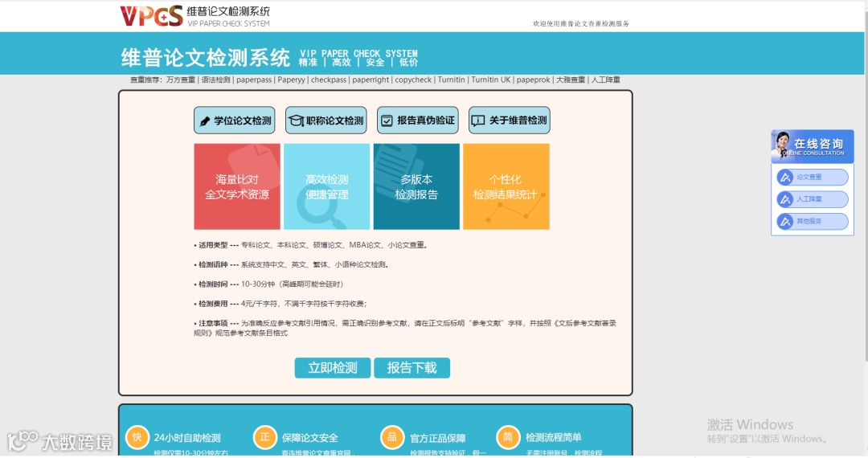The image size is (868, 458).
Task: Click the 立即检测 button
Action: pyautogui.click(x=333, y=368)
